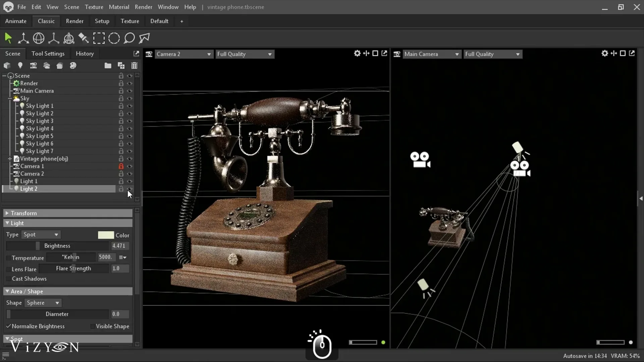This screenshot has width=644, height=362.
Task: Unlock Camera 1 in the scene tree
Action: [121, 166]
